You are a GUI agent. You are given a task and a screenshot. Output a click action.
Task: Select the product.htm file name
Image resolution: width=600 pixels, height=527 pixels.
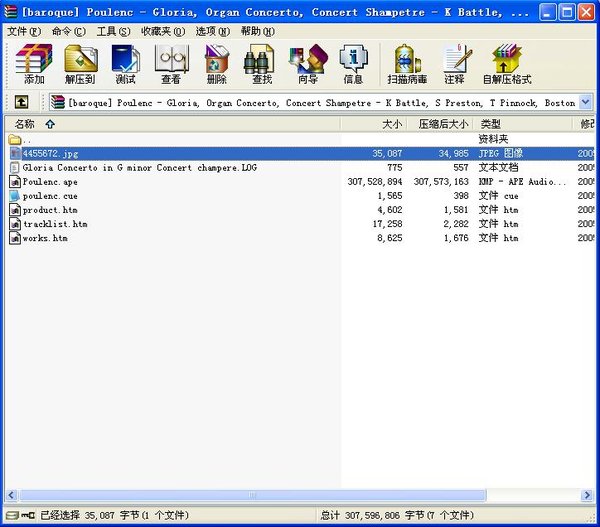(x=50, y=210)
